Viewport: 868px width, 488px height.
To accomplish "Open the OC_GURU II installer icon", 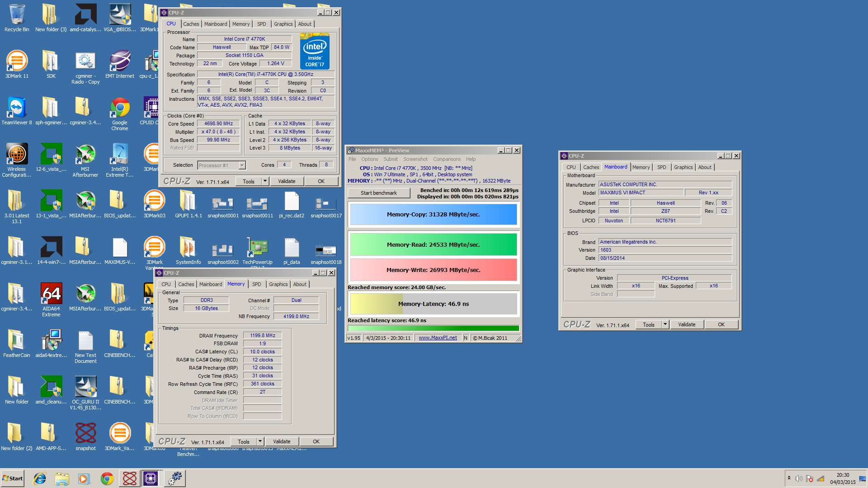I will [x=85, y=393].
